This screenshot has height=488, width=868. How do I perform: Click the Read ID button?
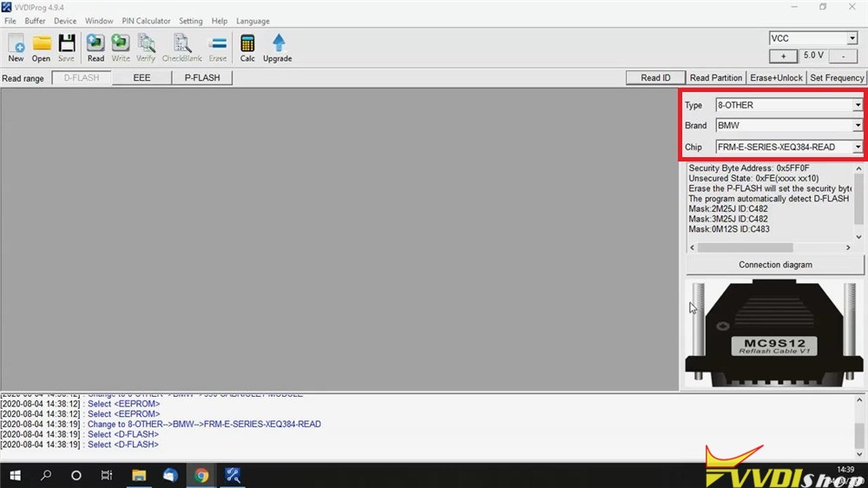click(x=655, y=77)
